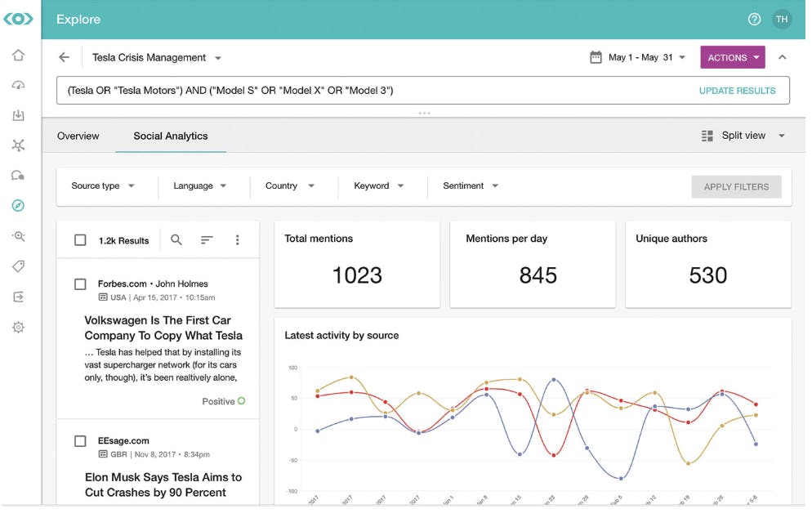The image size is (812, 518).
Task: Open the Language filter dropdown
Action: pos(200,186)
